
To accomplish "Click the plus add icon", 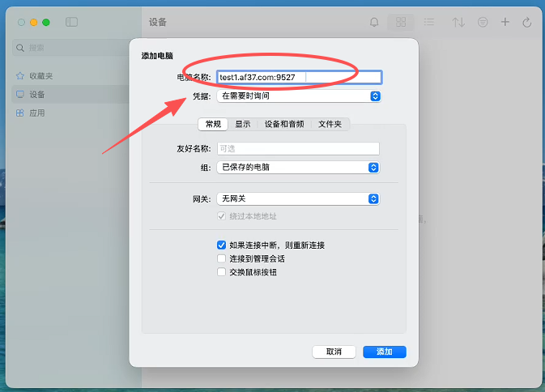I will 505,23.
